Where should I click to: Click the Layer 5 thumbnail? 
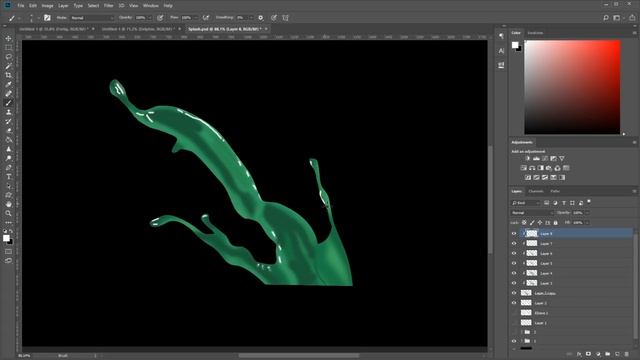[x=532, y=263]
